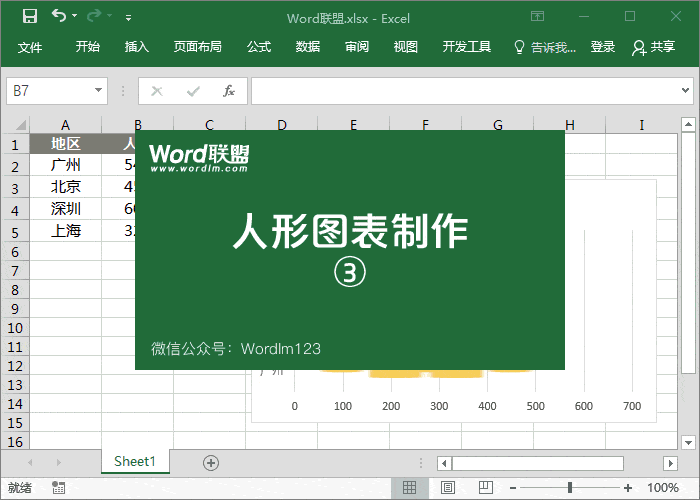Expand the formula bar with chevron

(685, 91)
